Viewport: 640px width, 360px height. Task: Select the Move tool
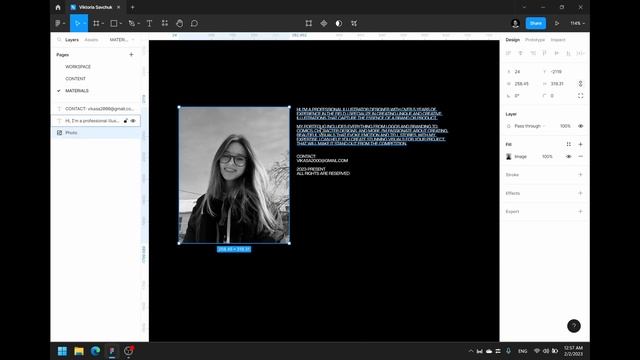click(x=77, y=23)
